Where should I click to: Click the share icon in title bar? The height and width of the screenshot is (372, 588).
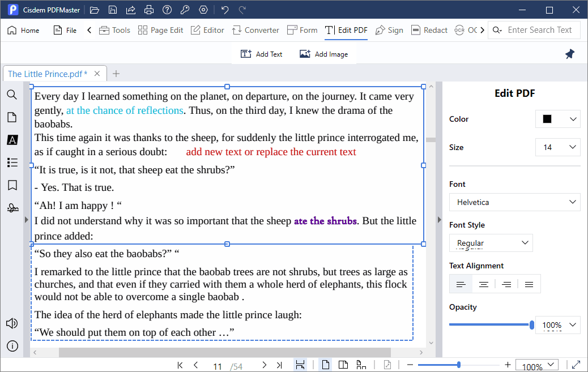[130, 10]
